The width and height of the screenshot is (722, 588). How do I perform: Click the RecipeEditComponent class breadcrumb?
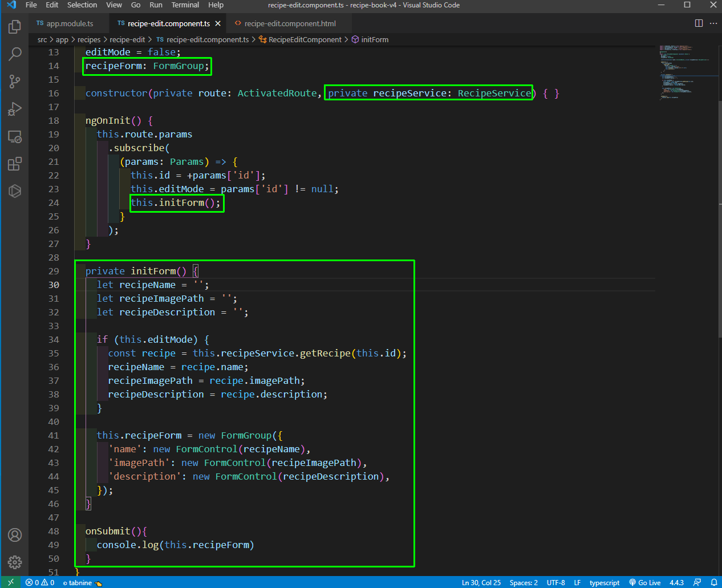coord(300,40)
